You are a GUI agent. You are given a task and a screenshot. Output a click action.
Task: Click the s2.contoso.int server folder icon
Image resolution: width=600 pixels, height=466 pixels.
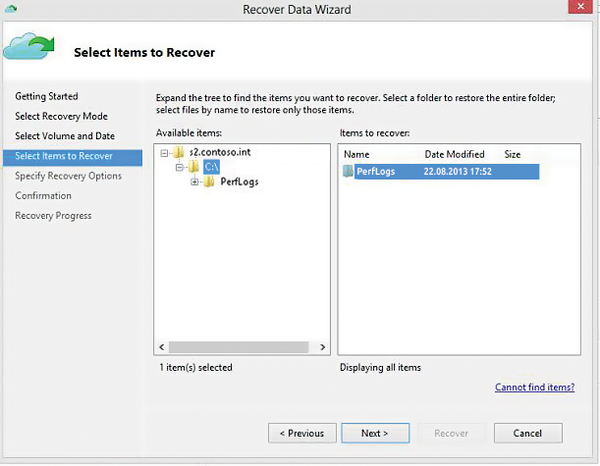pyautogui.click(x=178, y=152)
